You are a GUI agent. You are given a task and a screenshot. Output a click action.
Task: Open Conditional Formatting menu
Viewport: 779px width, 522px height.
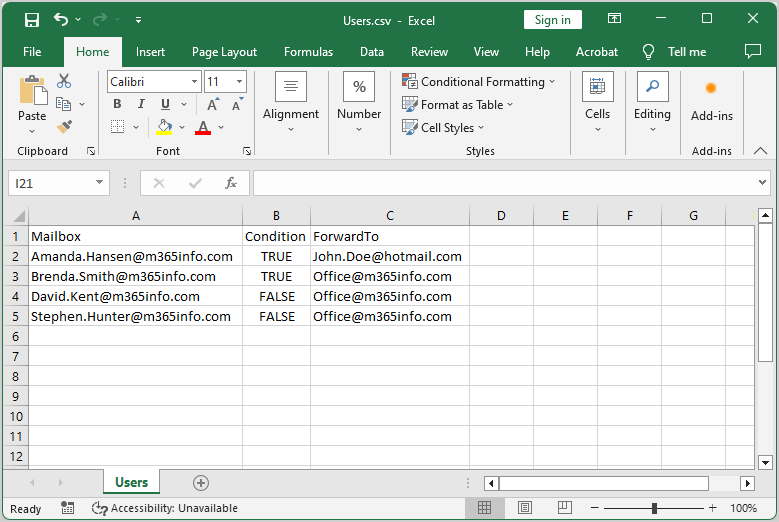point(478,81)
